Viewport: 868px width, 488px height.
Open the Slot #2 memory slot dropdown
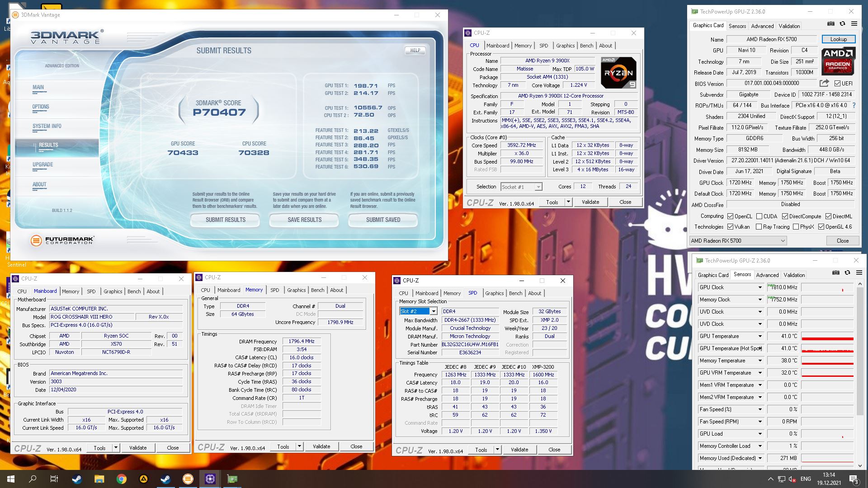418,311
